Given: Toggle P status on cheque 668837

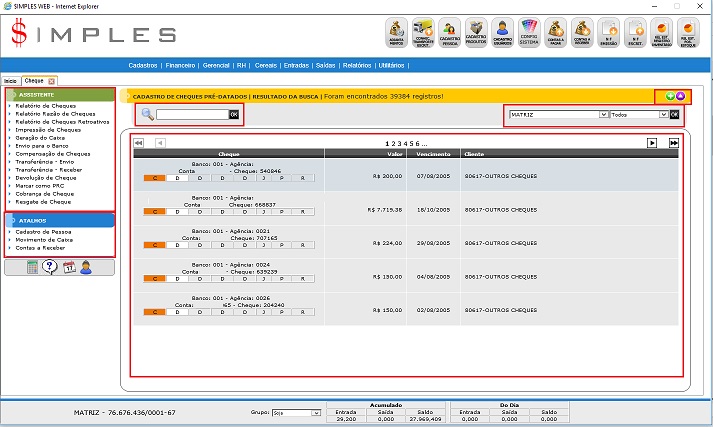Looking at the screenshot, I should click(x=282, y=213).
